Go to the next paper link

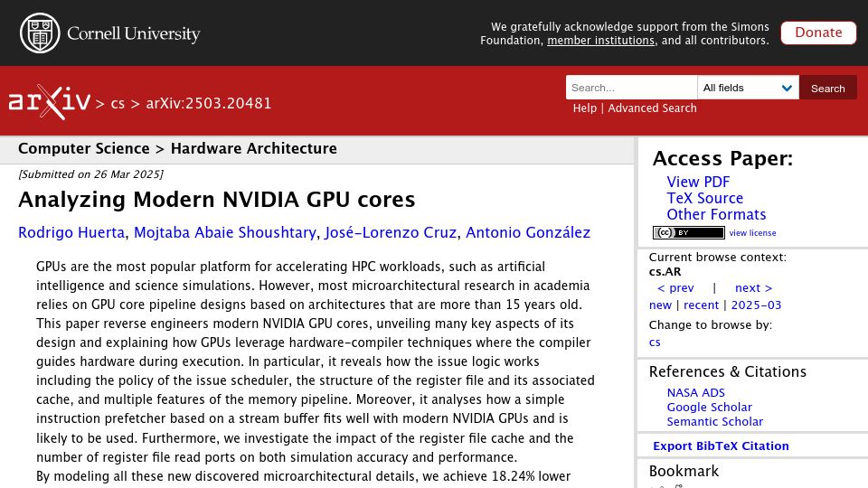coord(753,288)
